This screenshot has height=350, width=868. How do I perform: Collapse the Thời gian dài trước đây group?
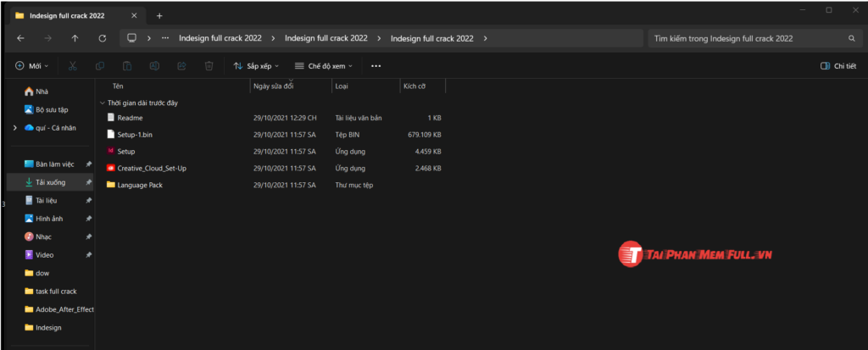coord(103,103)
